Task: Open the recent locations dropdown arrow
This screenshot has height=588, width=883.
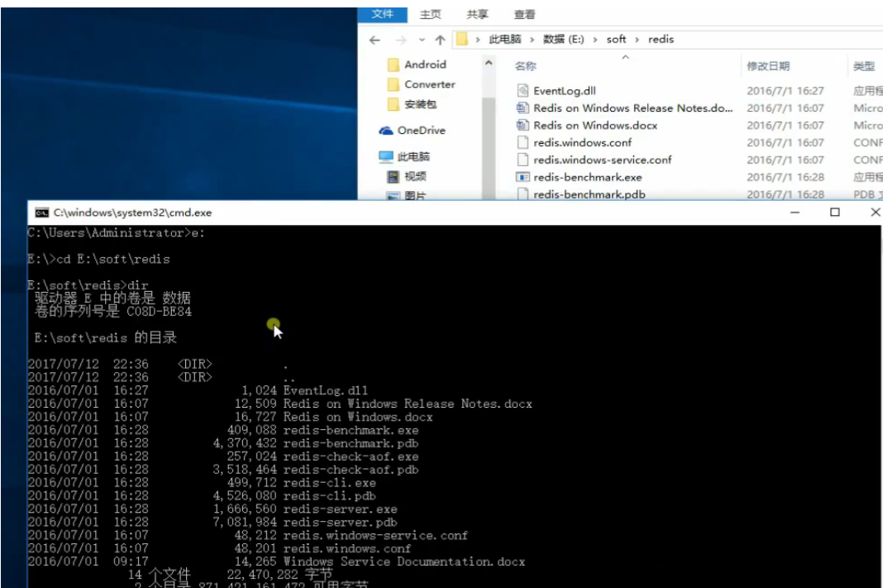Action: pyautogui.click(x=422, y=40)
